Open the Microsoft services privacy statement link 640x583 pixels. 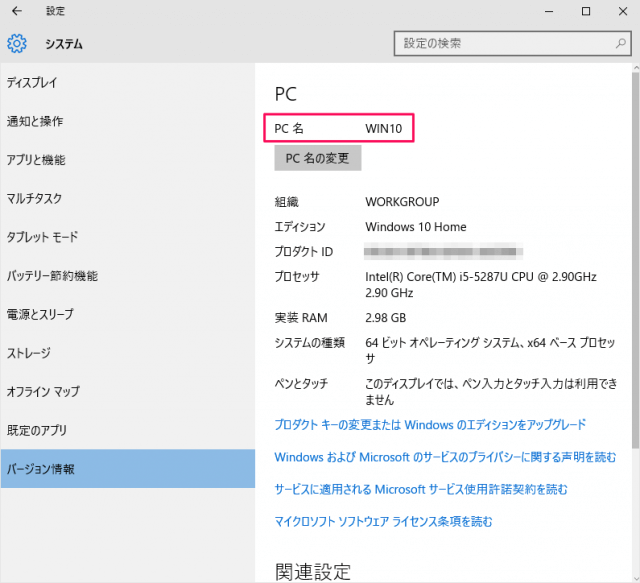tap(445, 457)
